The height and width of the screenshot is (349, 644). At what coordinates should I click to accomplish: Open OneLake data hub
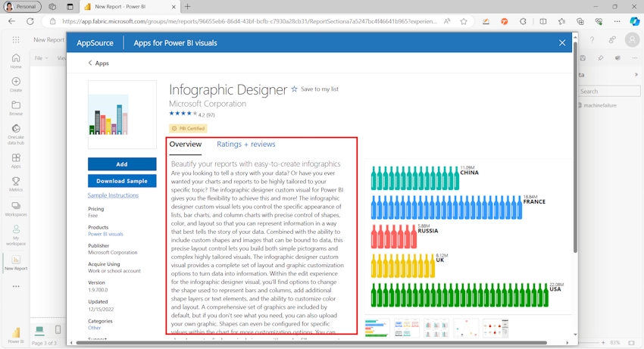click(x=16, y=134)
